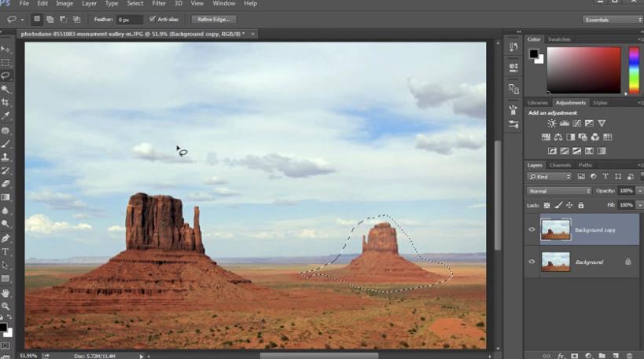Open the Select menu

[135, 4]
